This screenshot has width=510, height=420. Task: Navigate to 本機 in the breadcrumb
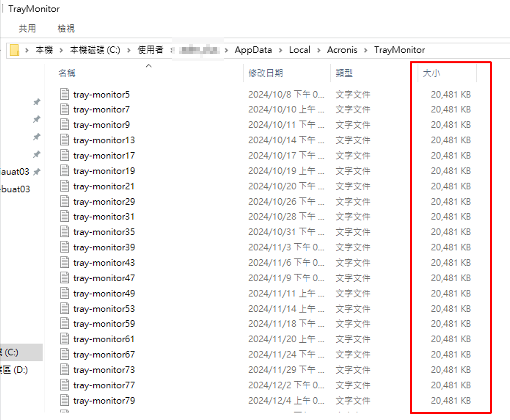click(44, 50)
